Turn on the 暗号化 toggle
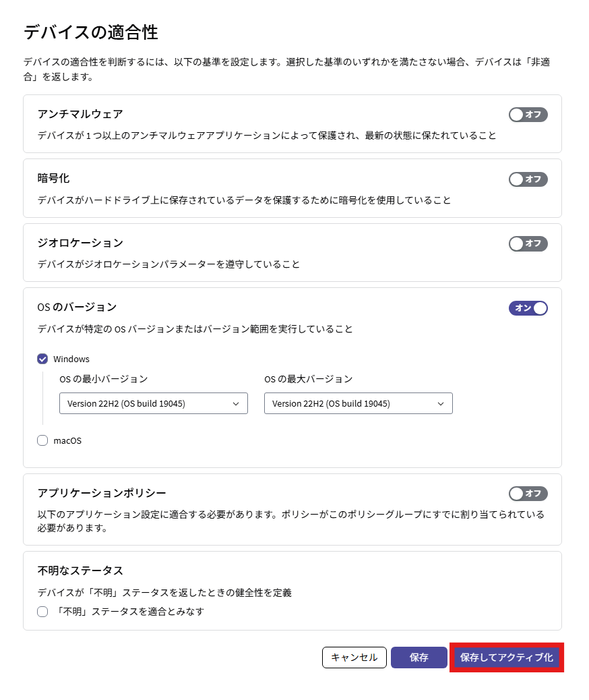 point(528,179)
